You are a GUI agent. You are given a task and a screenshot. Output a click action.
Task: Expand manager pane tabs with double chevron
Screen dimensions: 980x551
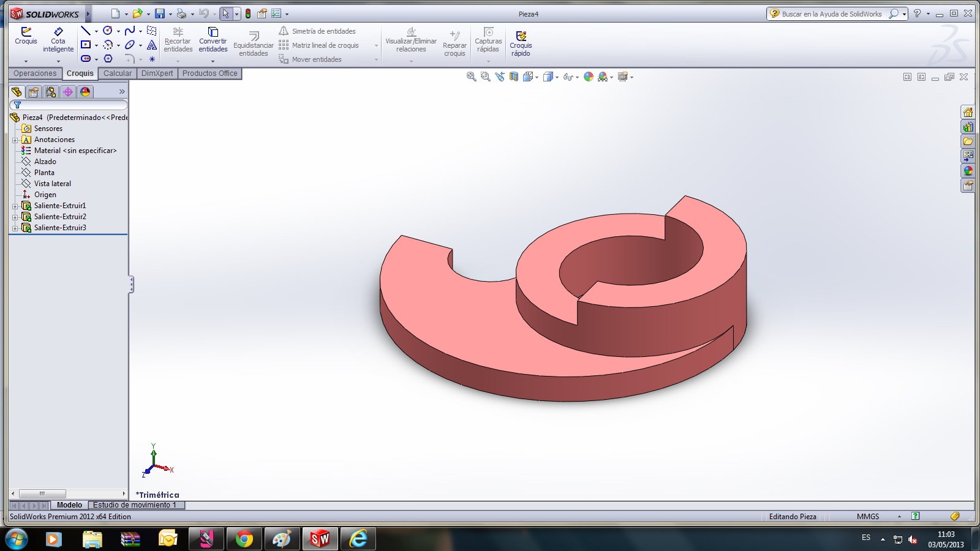[x=122, y=92]
